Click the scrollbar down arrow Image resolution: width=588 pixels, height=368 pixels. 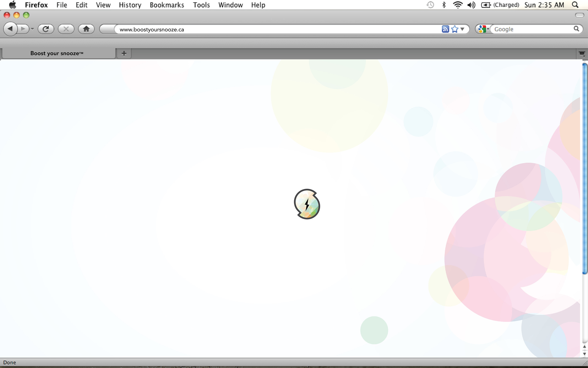(585, 354)
